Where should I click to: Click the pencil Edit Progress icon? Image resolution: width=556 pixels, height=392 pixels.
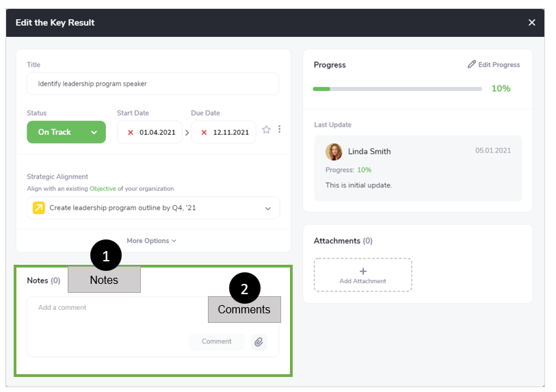pos(472,64)
